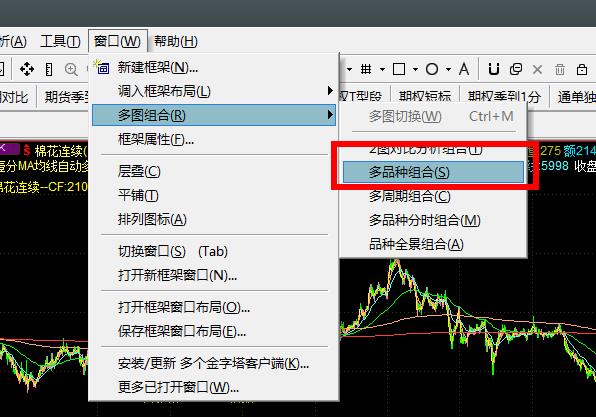Choose 切换窗口(S) (Tab) entry
Screen dimensions: 596x417
click(214, 251)
